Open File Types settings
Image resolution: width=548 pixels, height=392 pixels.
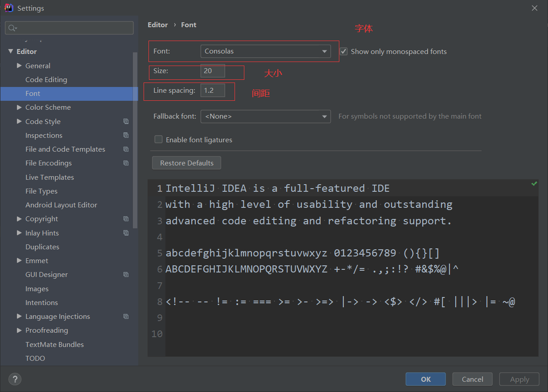click(x=41, y=191)
